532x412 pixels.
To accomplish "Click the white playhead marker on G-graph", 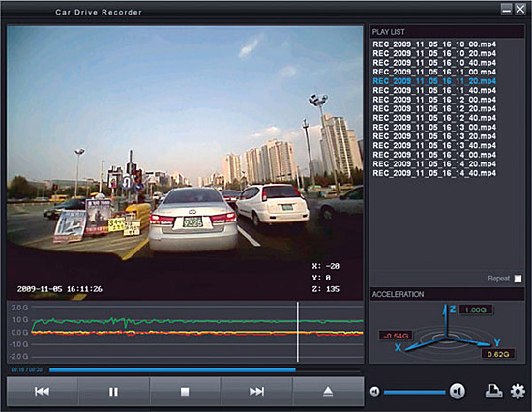I will point(298,332).
